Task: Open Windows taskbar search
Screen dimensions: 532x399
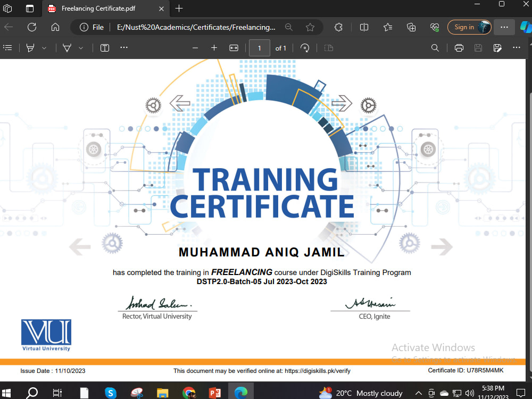Action: (32, 393)
